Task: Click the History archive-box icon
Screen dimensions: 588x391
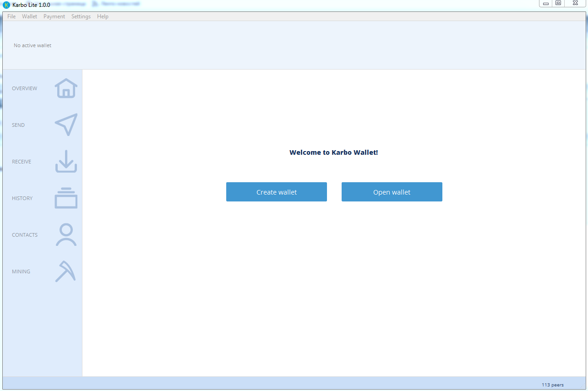Action: (x=66, y=198)
